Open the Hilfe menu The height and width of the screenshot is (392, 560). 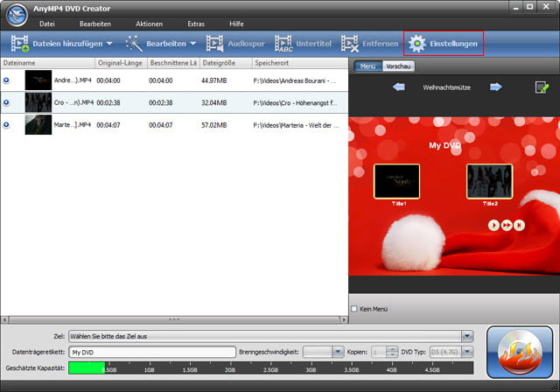pos(236,24)
